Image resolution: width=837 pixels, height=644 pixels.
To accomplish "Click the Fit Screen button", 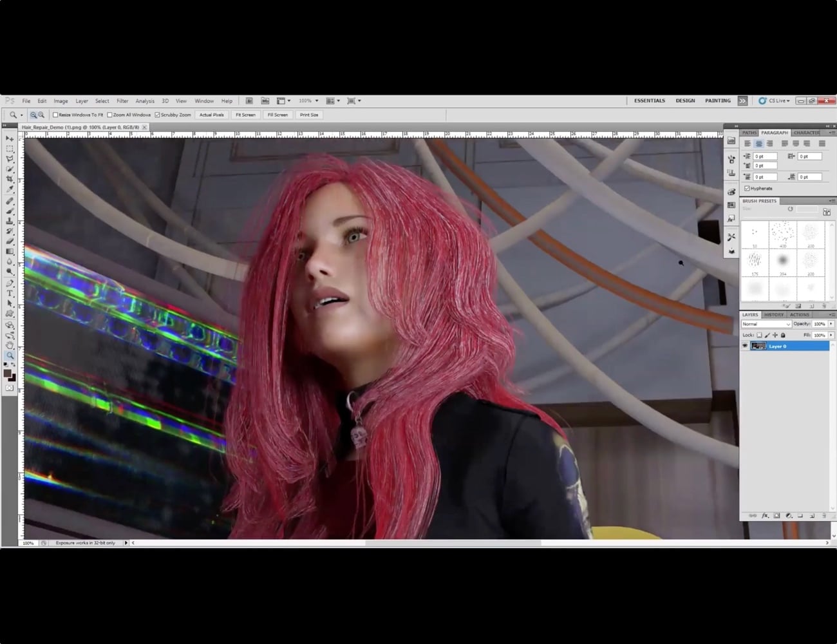I will pyautogui.click(x=245, y=115).
